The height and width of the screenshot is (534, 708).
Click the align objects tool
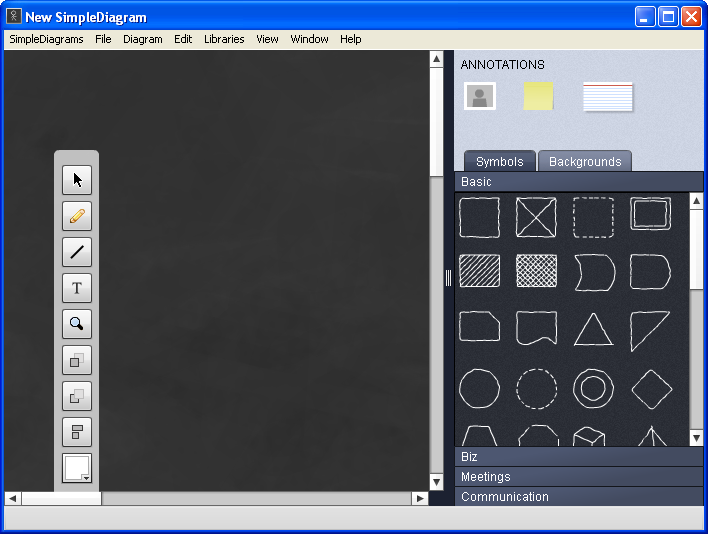[77, 432]
